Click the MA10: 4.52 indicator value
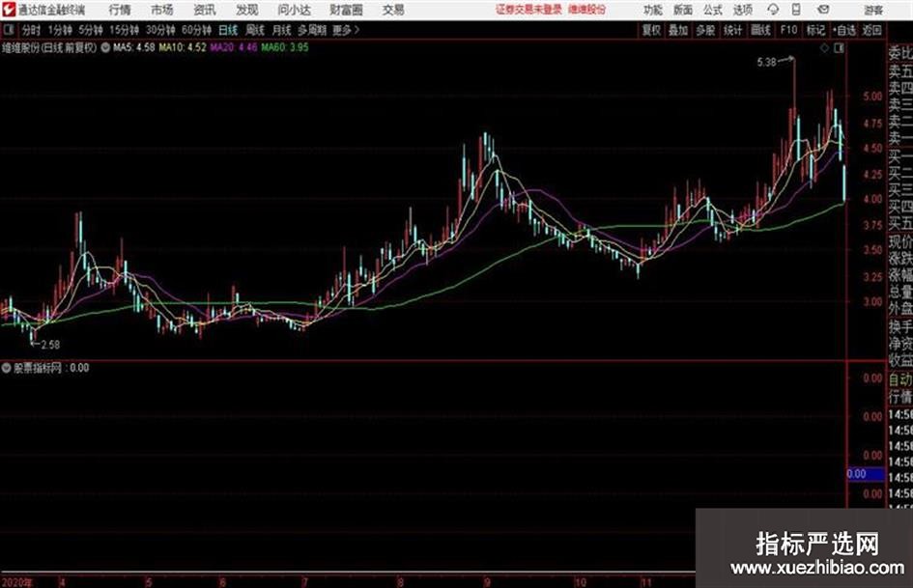This screenshot has height=588, width=913. (x=183, y=47)
